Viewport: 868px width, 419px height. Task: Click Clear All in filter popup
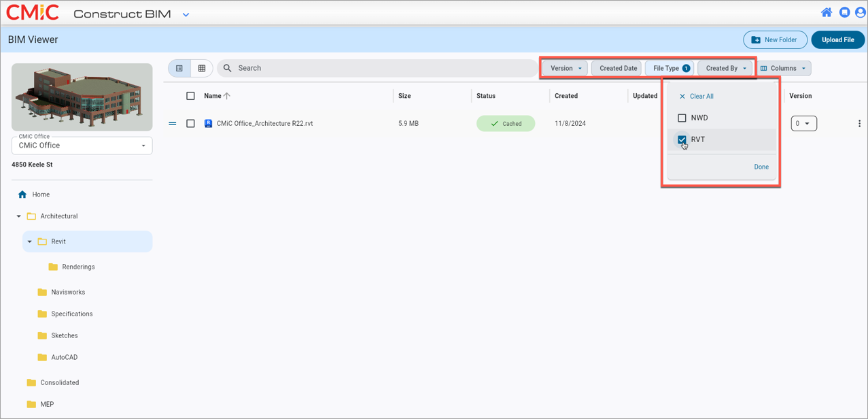pos(696,97)
